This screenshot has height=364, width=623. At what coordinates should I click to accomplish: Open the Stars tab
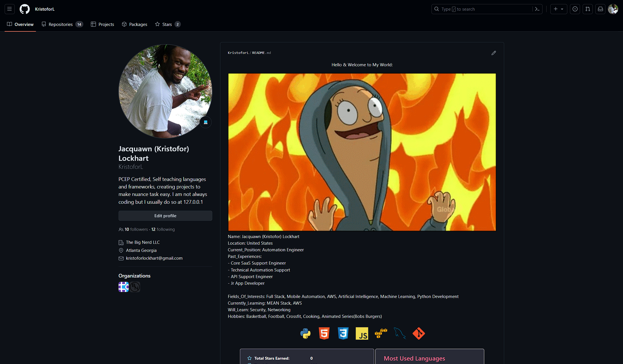(168, 24)
